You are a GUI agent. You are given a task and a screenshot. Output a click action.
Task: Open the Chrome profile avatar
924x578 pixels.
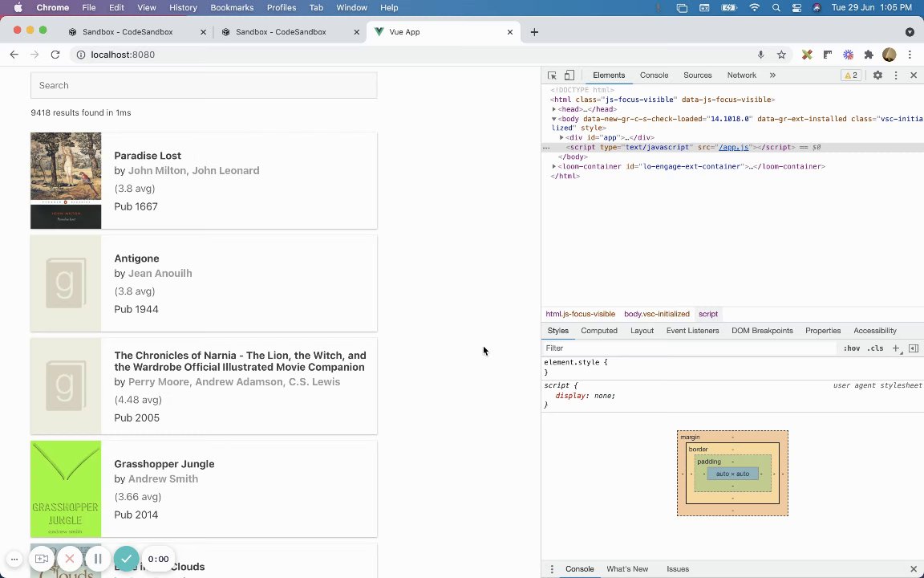(890, 55)
